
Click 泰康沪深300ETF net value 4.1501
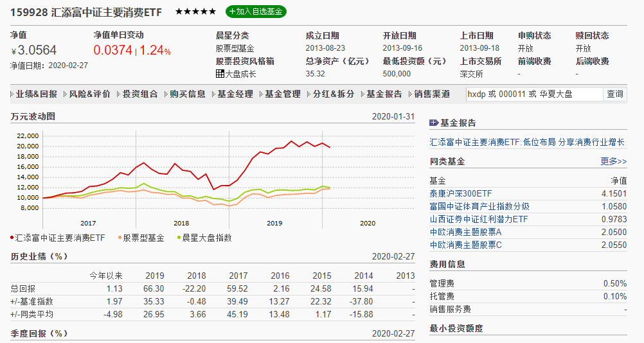(614, 193)
